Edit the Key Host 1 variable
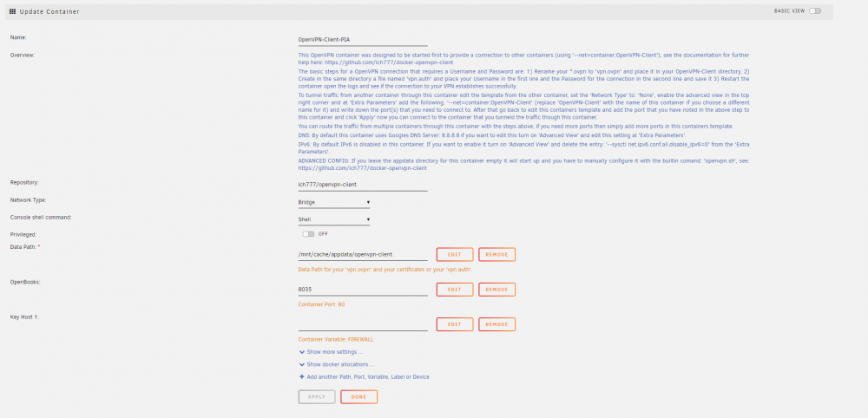 tap(455, 324)
